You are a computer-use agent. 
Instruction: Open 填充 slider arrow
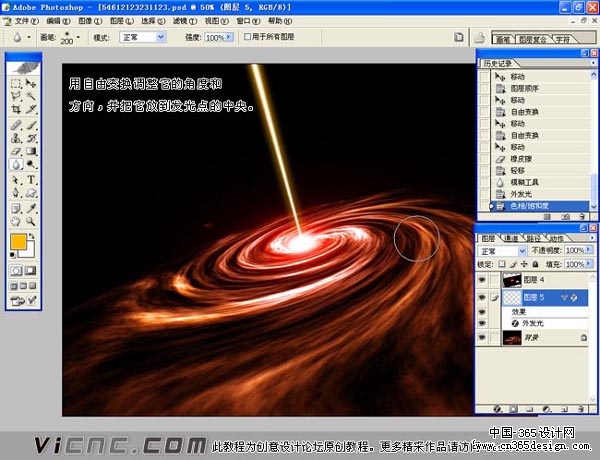click(x=589, y=264)
